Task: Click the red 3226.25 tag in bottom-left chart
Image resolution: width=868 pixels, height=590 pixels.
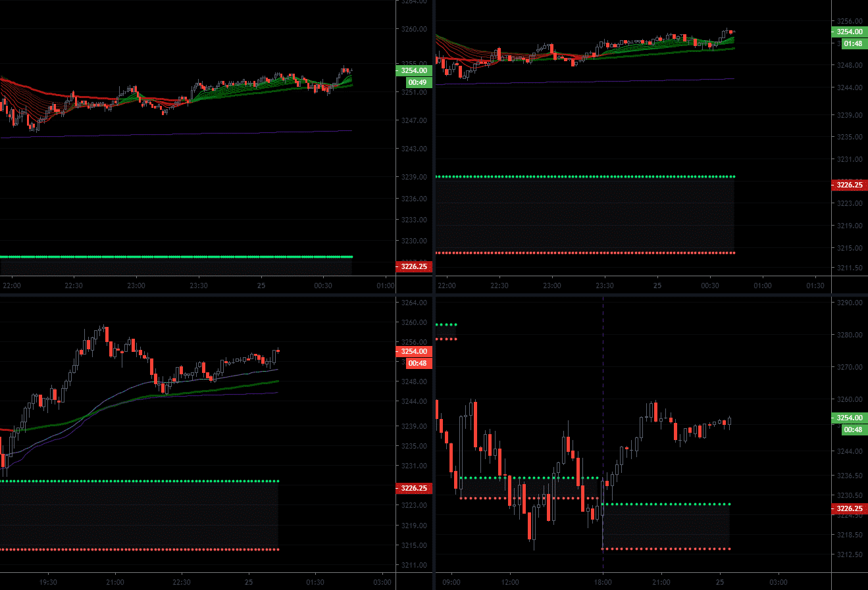Action: (414, 488)
